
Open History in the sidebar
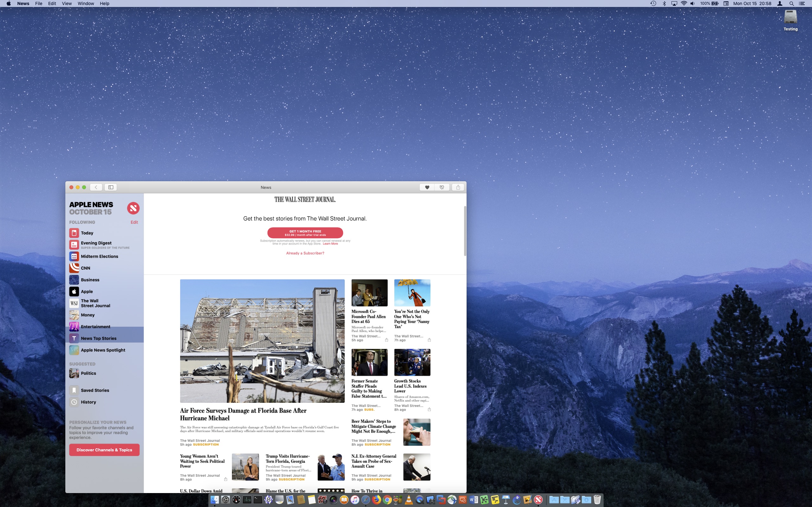coord(88,402)
